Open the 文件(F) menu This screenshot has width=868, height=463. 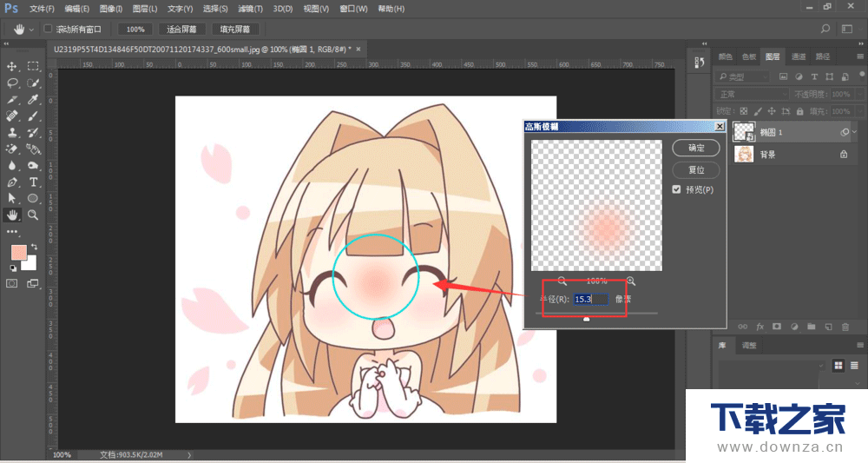pyautogui.click(x=42, y=9)
